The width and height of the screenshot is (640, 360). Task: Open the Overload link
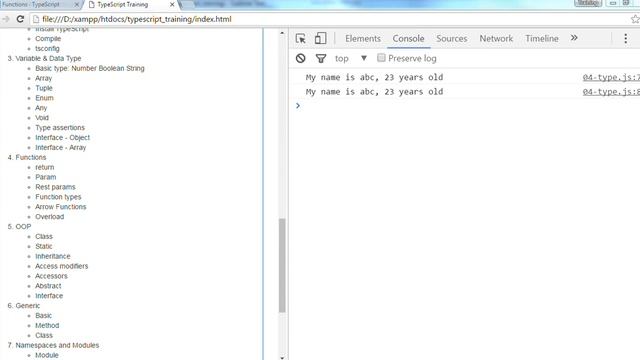(x=49, y=217)
